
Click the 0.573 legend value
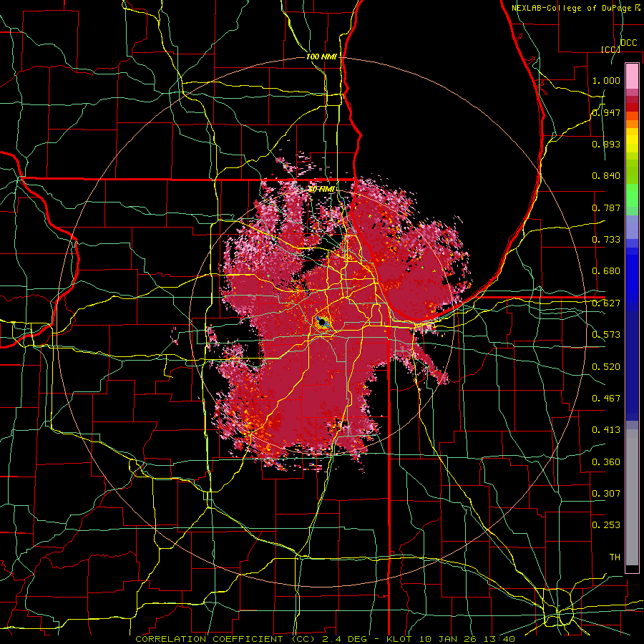pos(606,335)
